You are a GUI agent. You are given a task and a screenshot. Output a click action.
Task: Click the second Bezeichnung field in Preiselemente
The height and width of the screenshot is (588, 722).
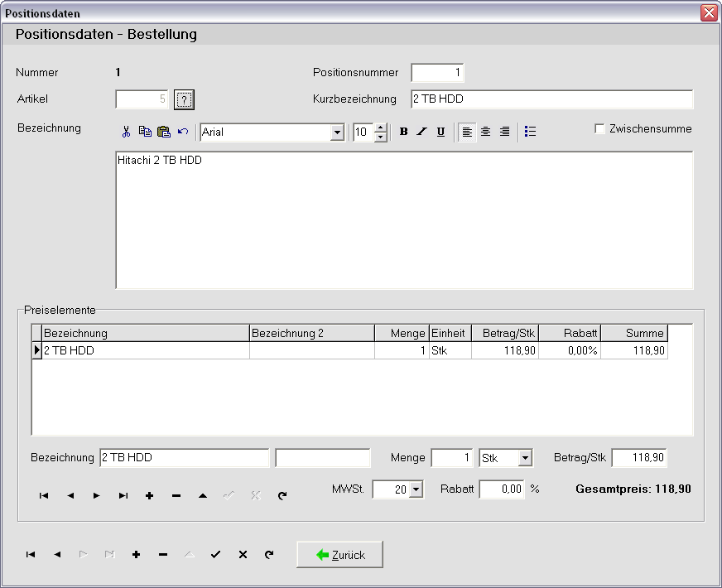(323, 458)
